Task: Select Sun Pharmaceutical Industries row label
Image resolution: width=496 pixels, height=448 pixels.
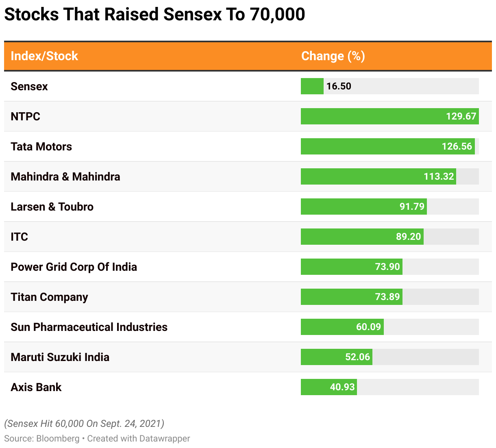Action: 89,327
